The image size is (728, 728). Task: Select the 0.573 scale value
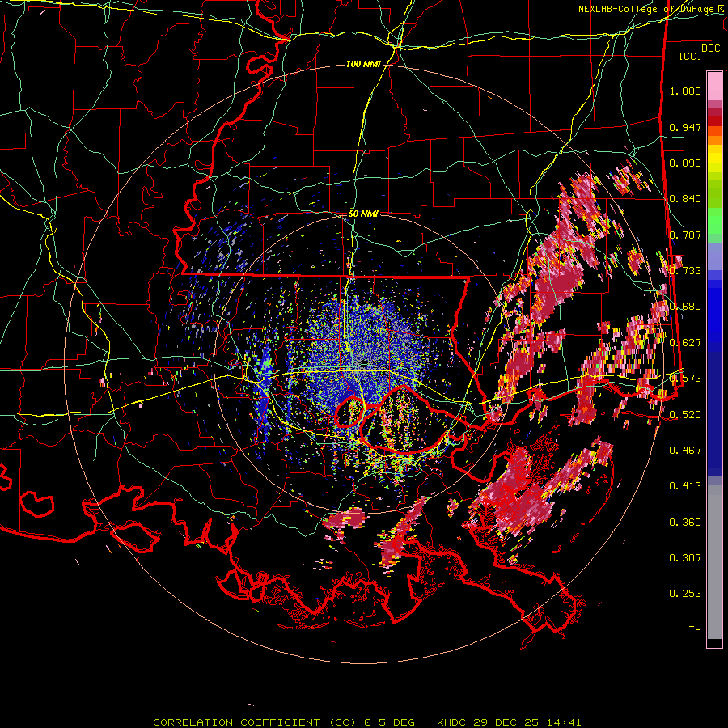pyautogui.click(x=685, y=379)
